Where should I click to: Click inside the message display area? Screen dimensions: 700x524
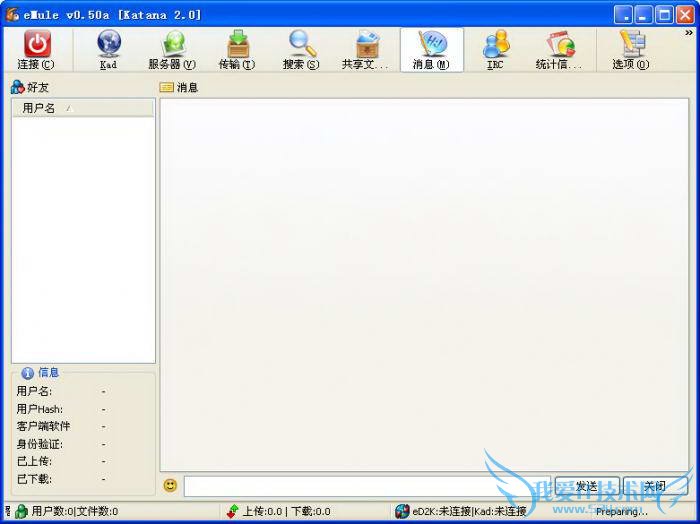pyautogui.click(x=424, y=284)
